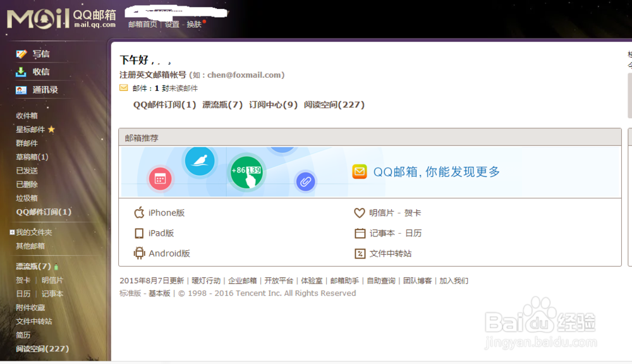Viewport: 632px width, 364px height.
Task: Click QQ邮箱, 你能发现更多 banner text
Action: [437, 172]
